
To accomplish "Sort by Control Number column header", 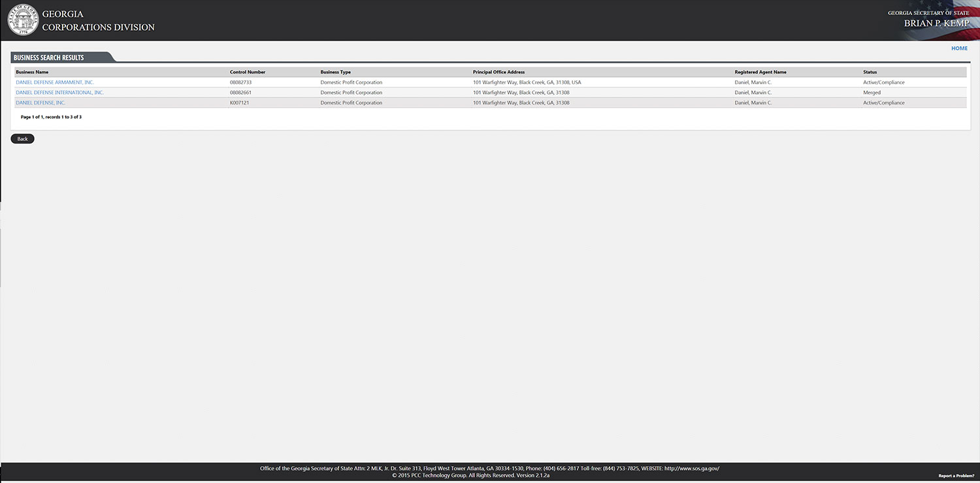I will tap(248, 72).
